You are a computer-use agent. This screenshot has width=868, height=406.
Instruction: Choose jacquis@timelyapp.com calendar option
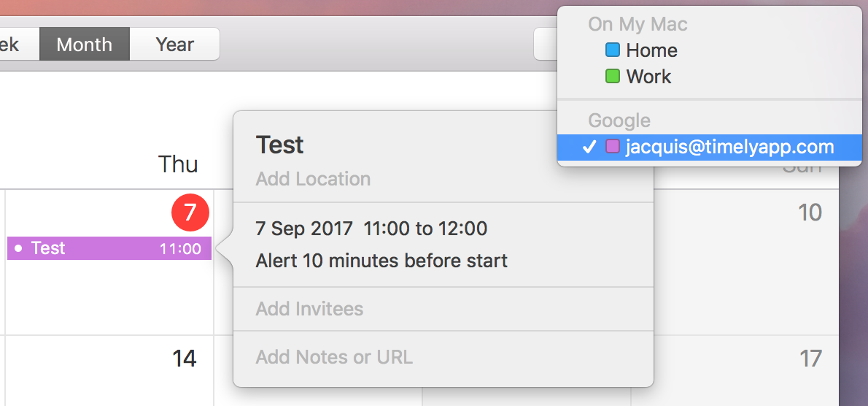pyautogui.click(x=710, y=147)
